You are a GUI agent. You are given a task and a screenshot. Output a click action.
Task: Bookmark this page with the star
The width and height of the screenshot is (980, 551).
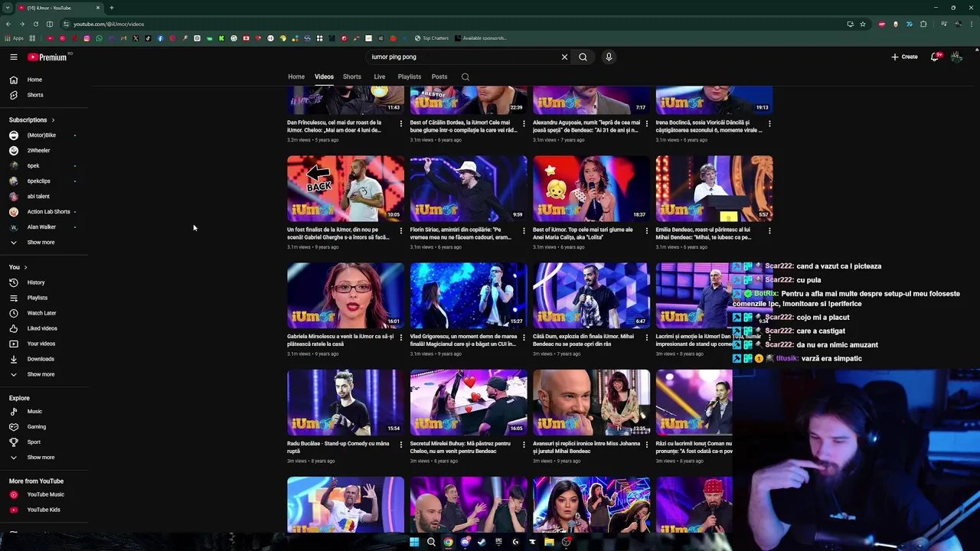[x=863, y=24]
